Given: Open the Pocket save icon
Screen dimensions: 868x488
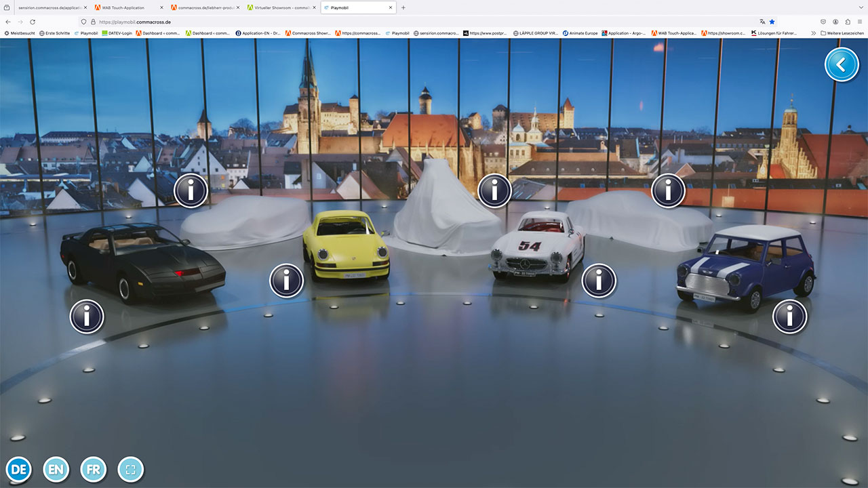Looking at the screenshot, I should pos(823,22).
